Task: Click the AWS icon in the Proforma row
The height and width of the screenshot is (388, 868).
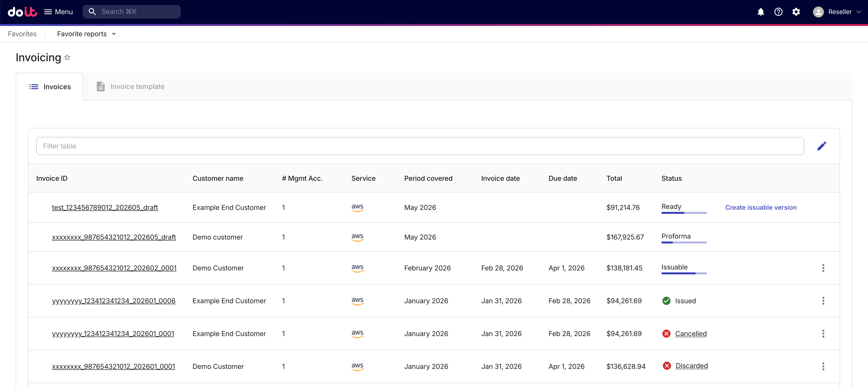Action: (357, 237)
